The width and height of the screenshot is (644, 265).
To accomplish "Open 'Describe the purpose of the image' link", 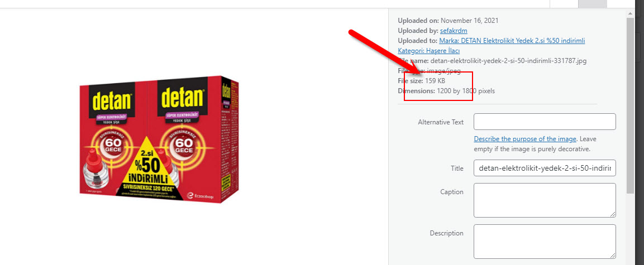I will click(x=525, y=139).
